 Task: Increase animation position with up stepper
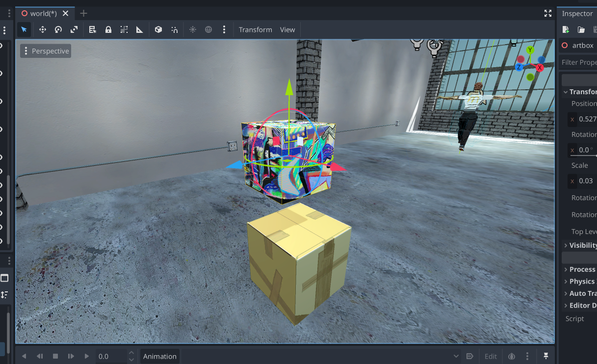pos(131,353)
